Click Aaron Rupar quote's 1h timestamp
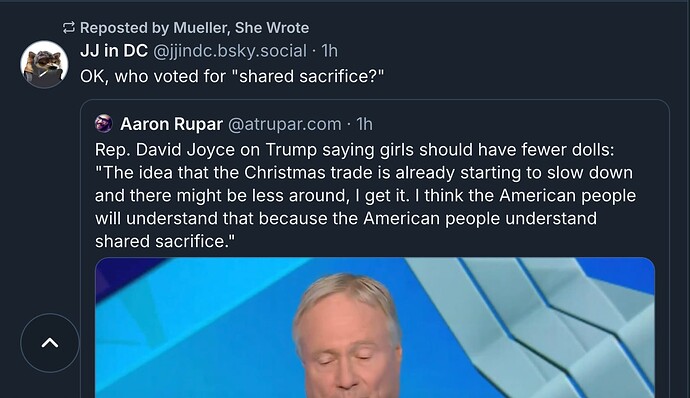Screen dimensions: 690x398 click(364, 124)
